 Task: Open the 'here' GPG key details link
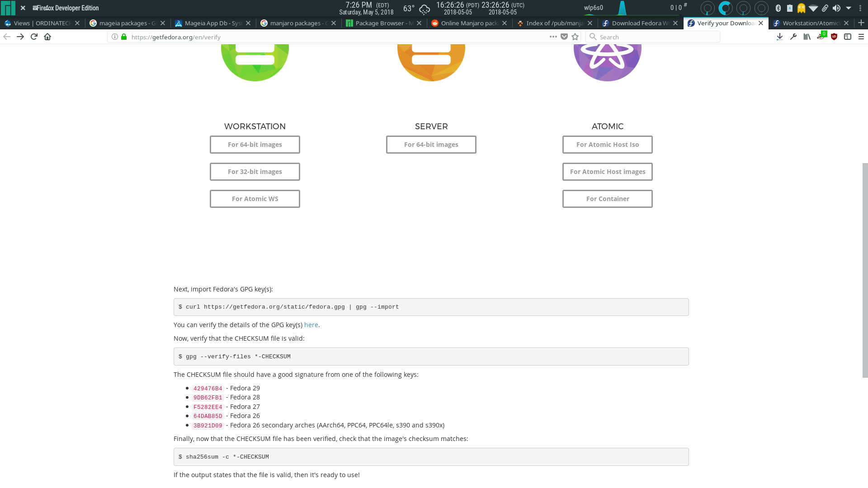click(x=311, y=325)
